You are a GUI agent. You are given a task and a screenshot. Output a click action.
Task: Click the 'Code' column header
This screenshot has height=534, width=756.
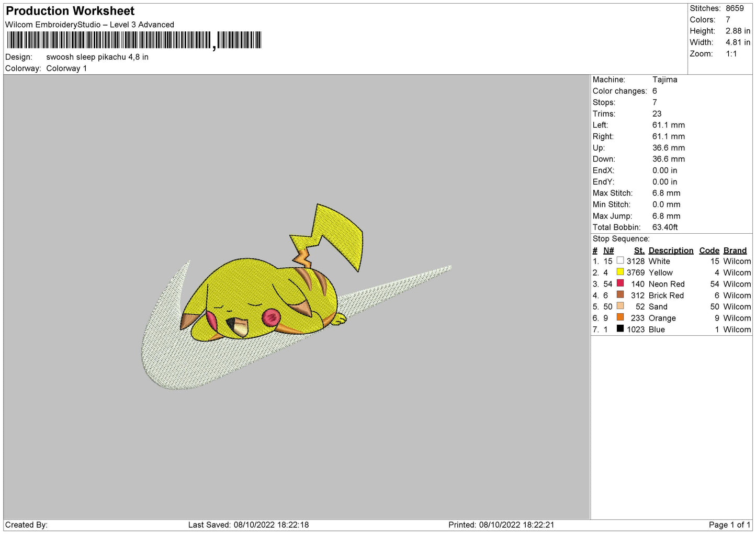click(x=709, y=251)
